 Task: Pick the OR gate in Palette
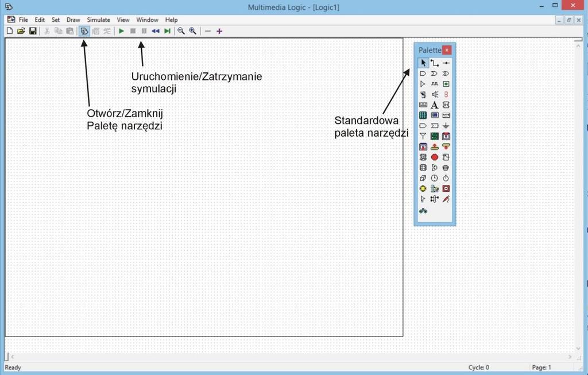click(434, 74)
